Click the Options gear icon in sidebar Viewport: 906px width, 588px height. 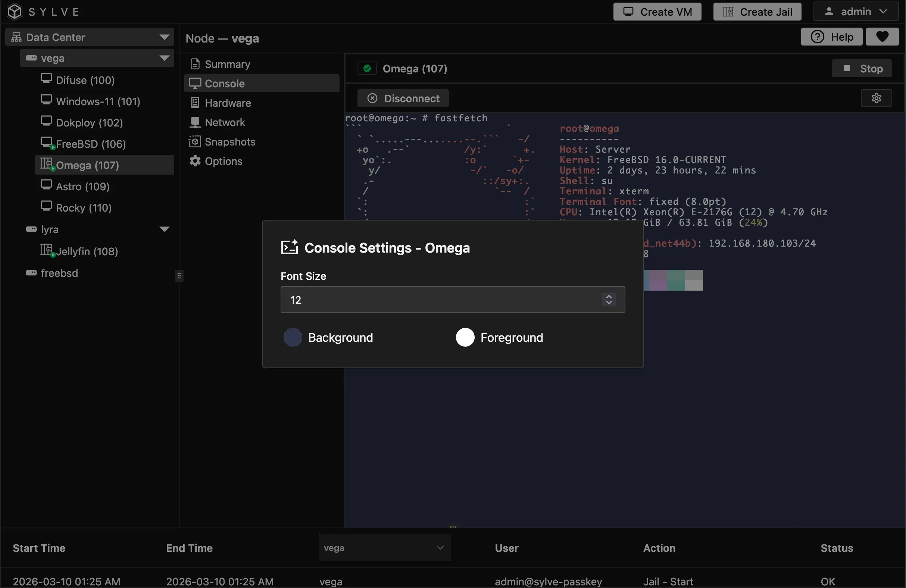pyautogui.click(x=195, y=161)
